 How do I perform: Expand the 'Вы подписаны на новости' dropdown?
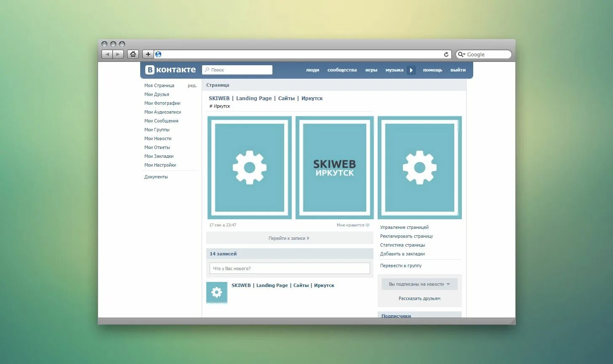420,284
